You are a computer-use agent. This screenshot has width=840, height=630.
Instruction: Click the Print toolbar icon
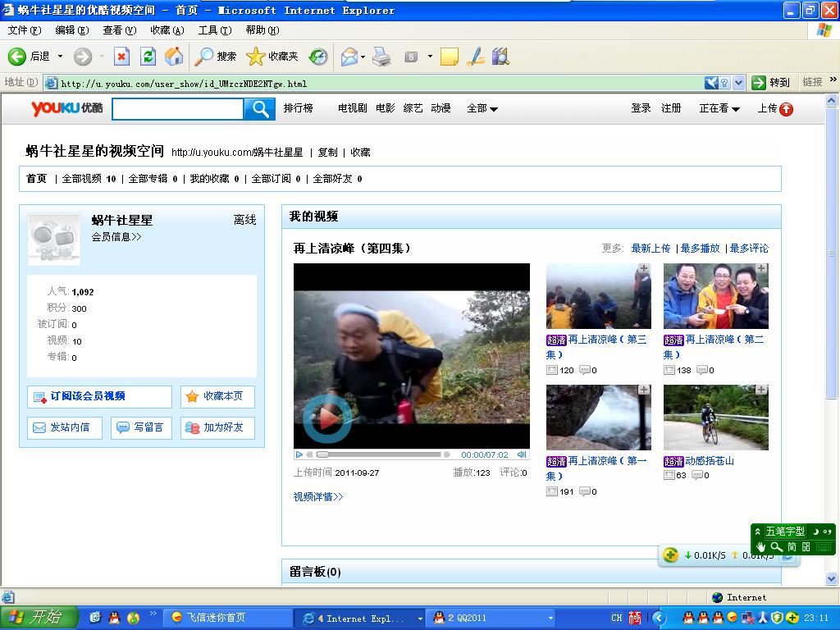coord(381,56)
